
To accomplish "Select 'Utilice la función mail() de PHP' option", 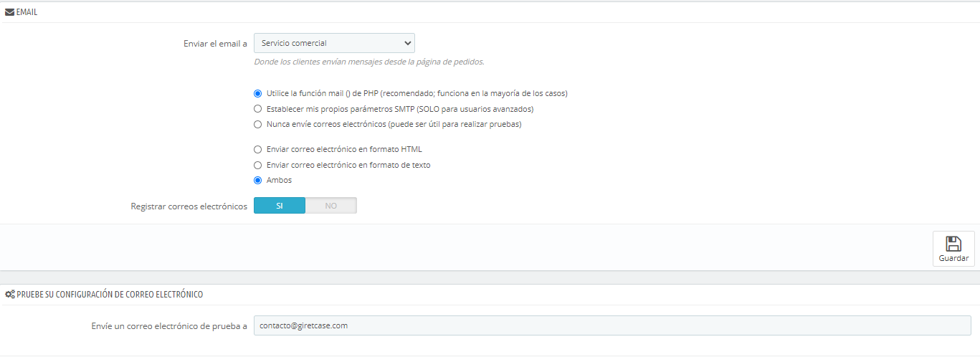I will [258, 93].
